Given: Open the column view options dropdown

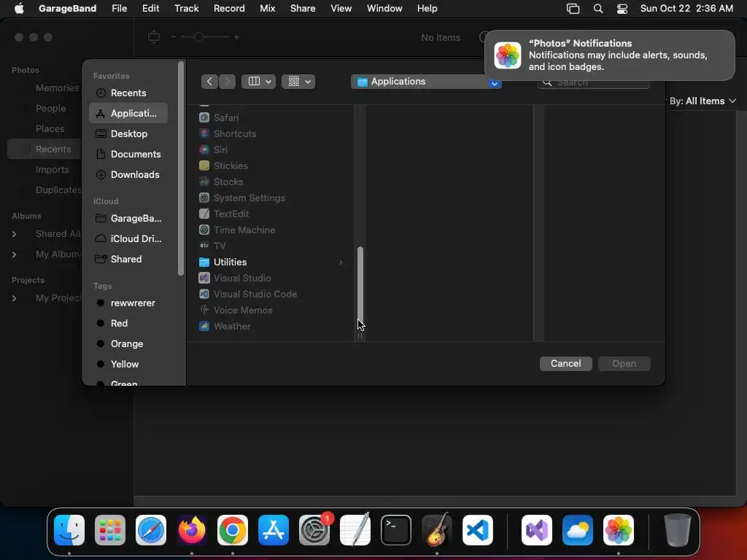Looking at the screenshot, I should (x=258, y=82).
